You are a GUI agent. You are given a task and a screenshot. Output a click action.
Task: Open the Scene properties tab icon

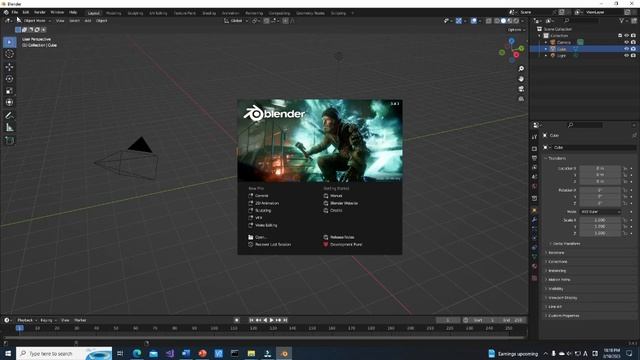point(534,177)
